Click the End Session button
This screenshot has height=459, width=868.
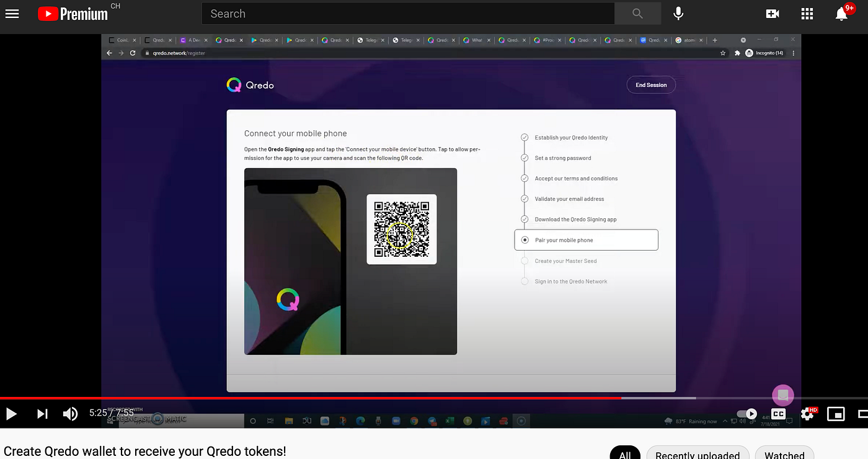(x=651, y=85)
